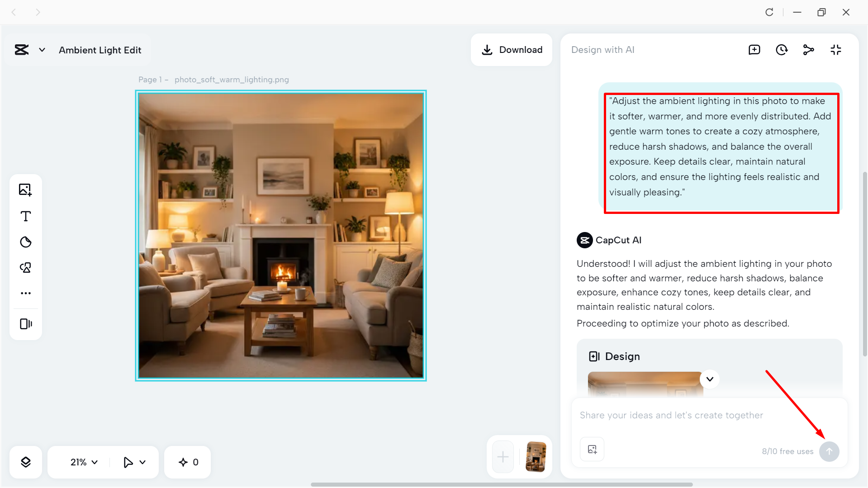Viewport: 868px width, 488px height.
Task: Open the CapCut app menu dropdown
Action: (42, 50)
